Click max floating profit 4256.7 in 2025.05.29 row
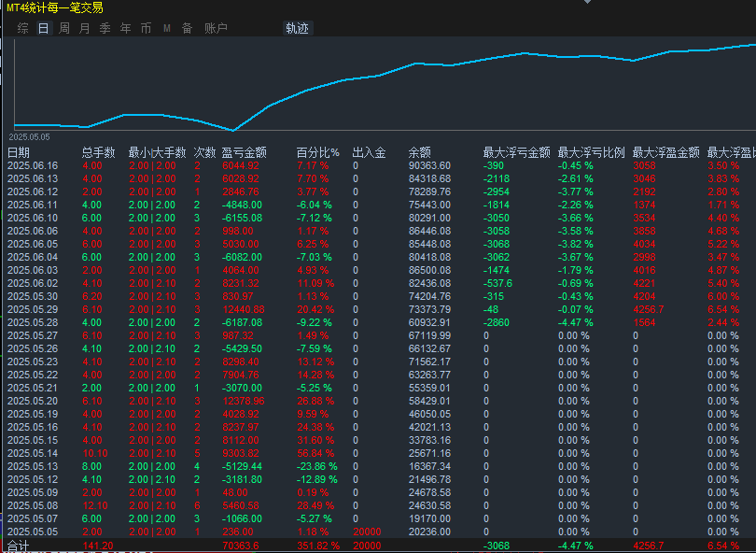This screenshot has width=756, height=553. [648, 310]
